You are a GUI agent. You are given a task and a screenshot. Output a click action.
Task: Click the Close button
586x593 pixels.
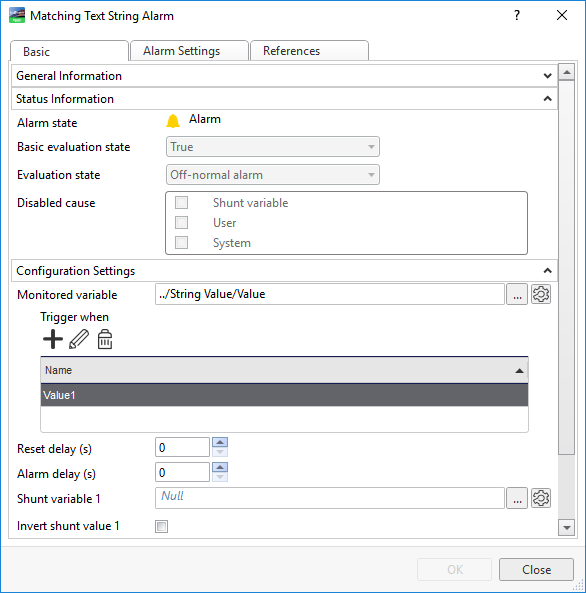click(x=536, y=570)
